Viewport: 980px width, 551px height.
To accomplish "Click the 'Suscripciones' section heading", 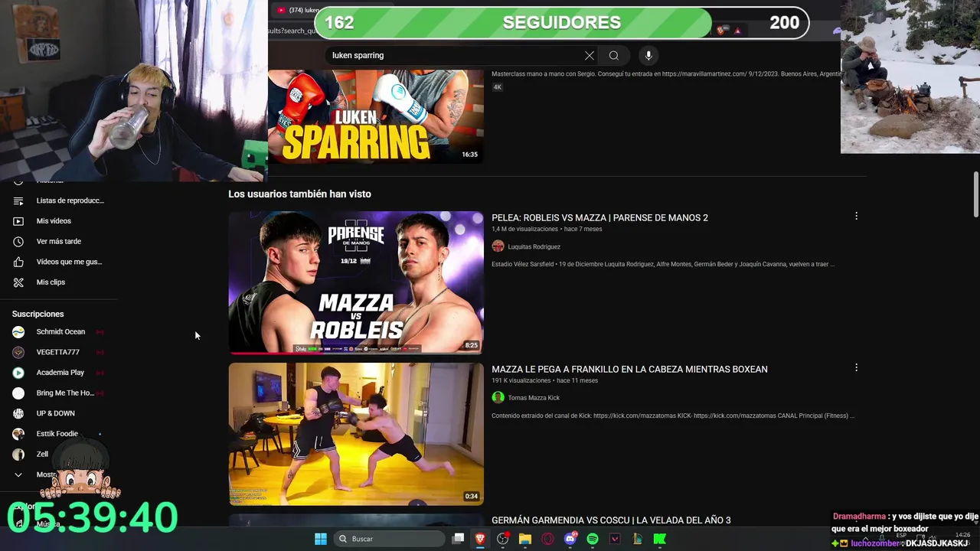I will point(38,314).
